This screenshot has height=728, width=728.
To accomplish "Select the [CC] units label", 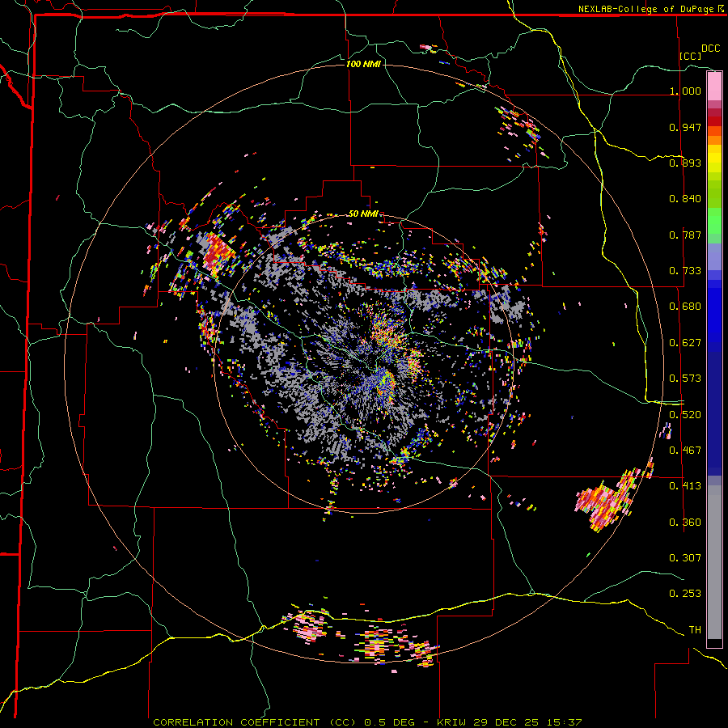I will click(x=690, y=56).
